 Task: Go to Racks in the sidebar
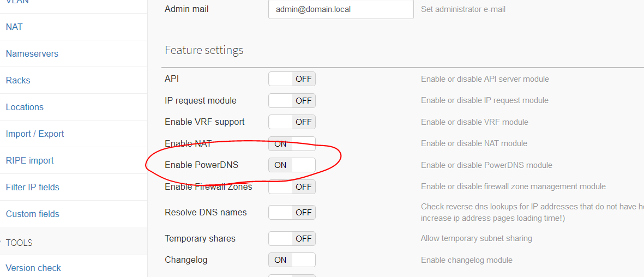pyautogui.click(x=18, y=80)
